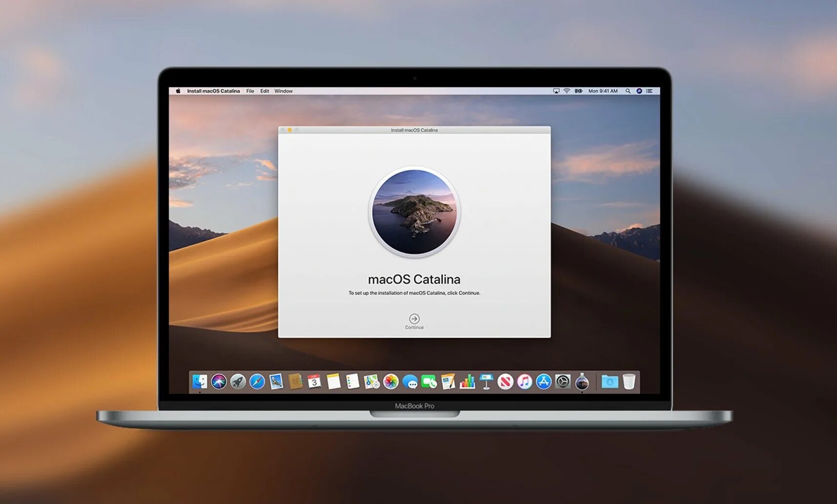Open the Downloads folder in Dock

tap(610, 382)
